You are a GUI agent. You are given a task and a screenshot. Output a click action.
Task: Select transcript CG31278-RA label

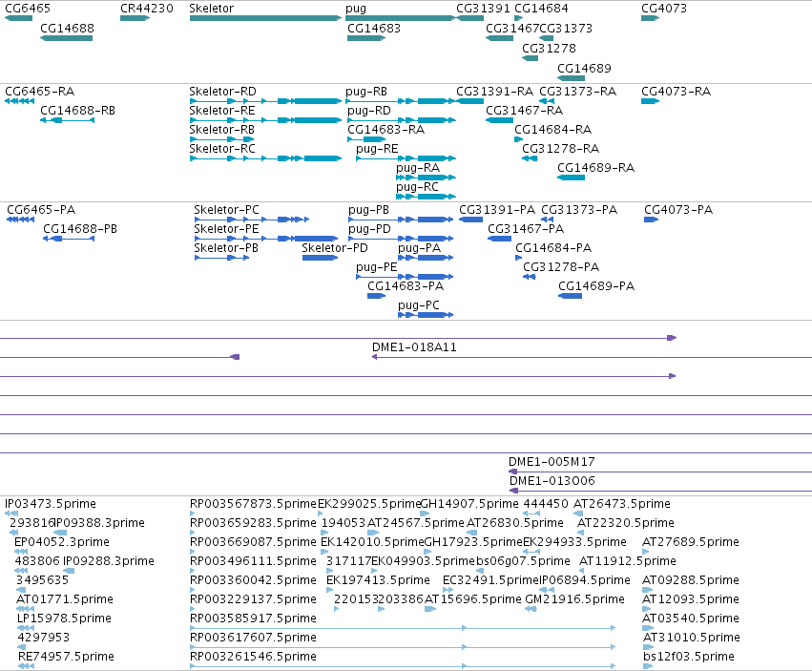(x=561, y=149)
